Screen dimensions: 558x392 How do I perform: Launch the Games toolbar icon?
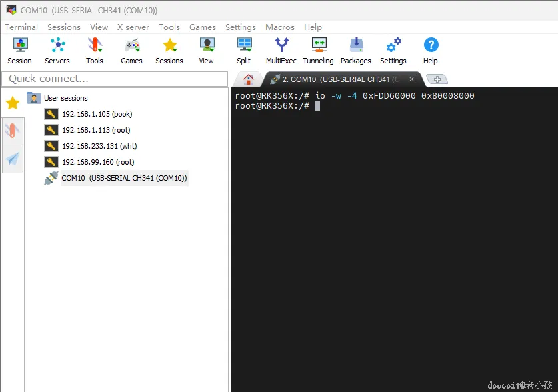(132, 51)
